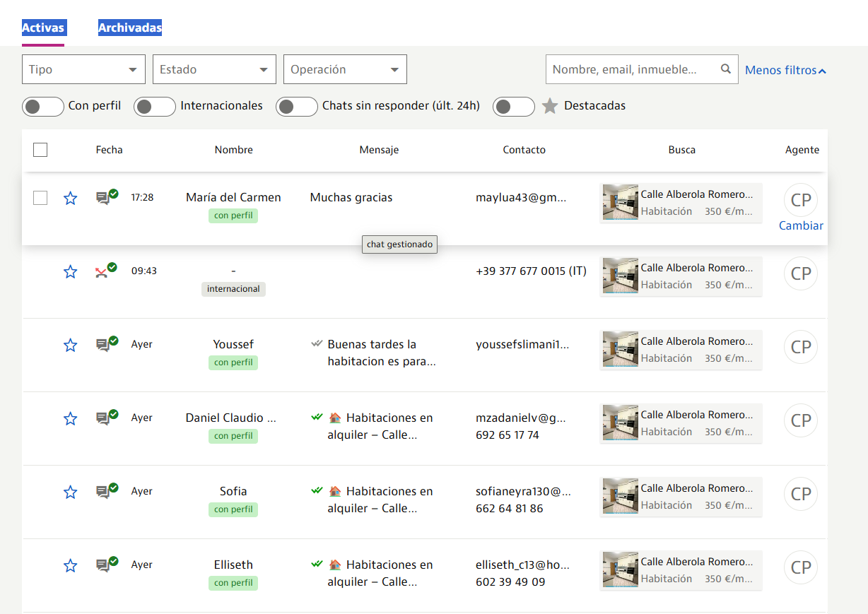Image resolution: width=868 pixels, height=614 pixels.
Task: Click phone 692 65 17 74
Action: point(508,435)
